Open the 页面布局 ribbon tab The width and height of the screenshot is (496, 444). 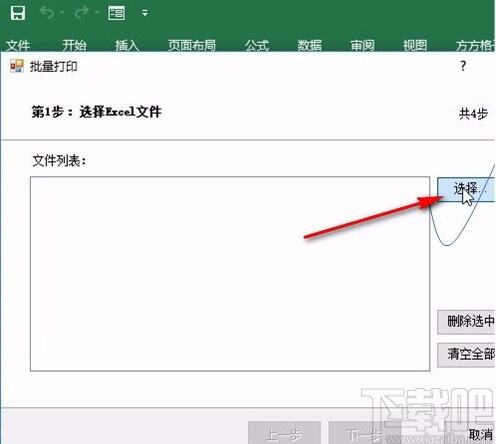pyautogui.click(x=192, y=45)
